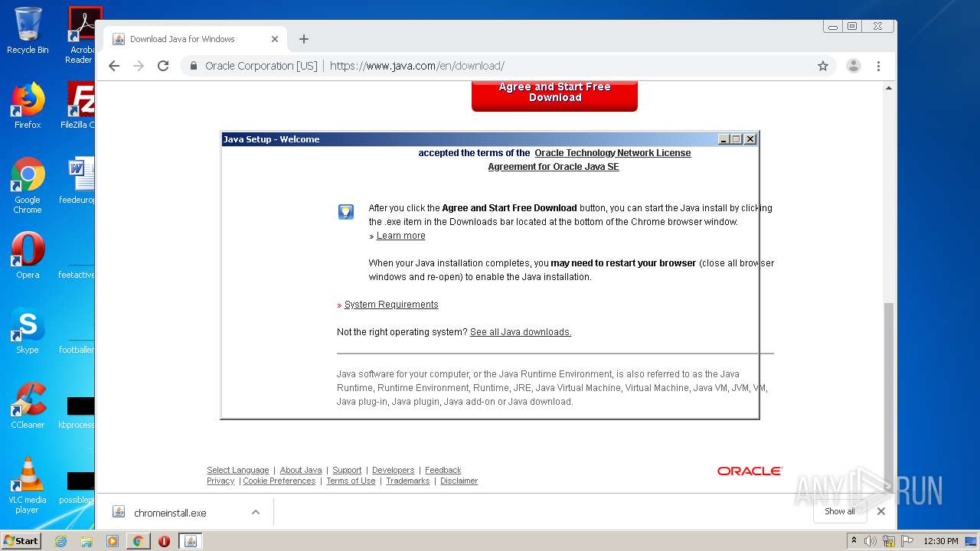View site security padlock info
Screen dimensions: 980x551
point(194,66)
